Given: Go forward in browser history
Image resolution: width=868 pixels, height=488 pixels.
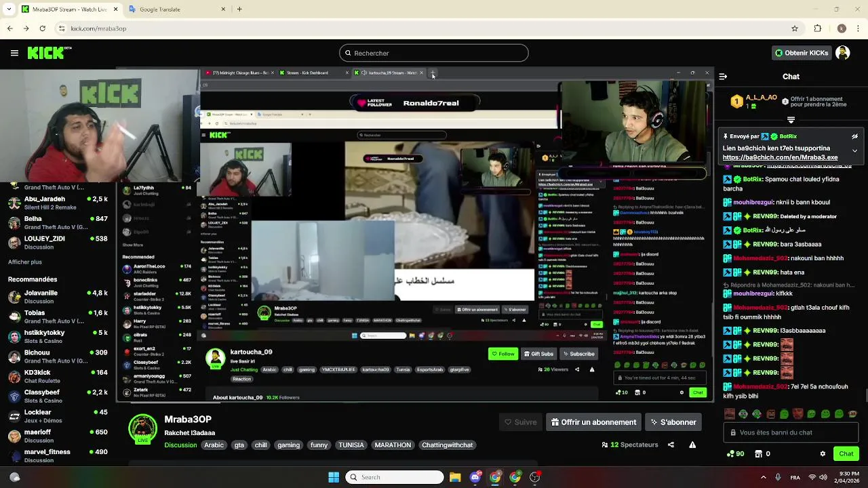Looking at the screenshot, I should coord(26,28).
